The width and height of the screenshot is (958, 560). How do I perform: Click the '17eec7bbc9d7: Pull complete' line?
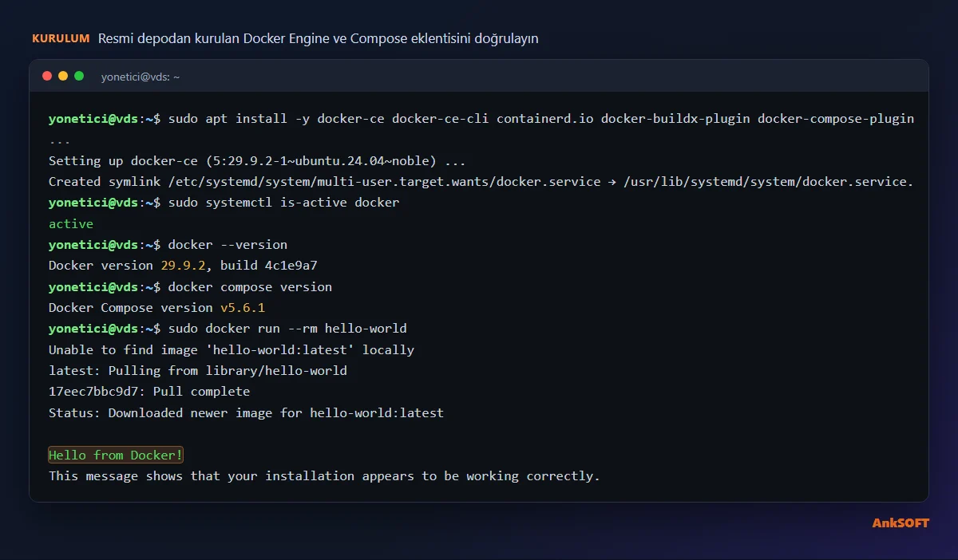tap(149, 392)
